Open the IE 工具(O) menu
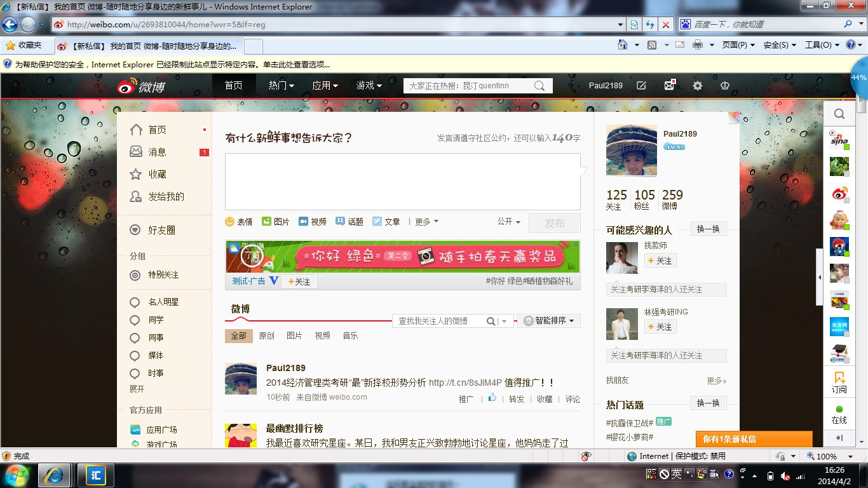The height and width of the screenshot is (488, 868). click(822, 45)
